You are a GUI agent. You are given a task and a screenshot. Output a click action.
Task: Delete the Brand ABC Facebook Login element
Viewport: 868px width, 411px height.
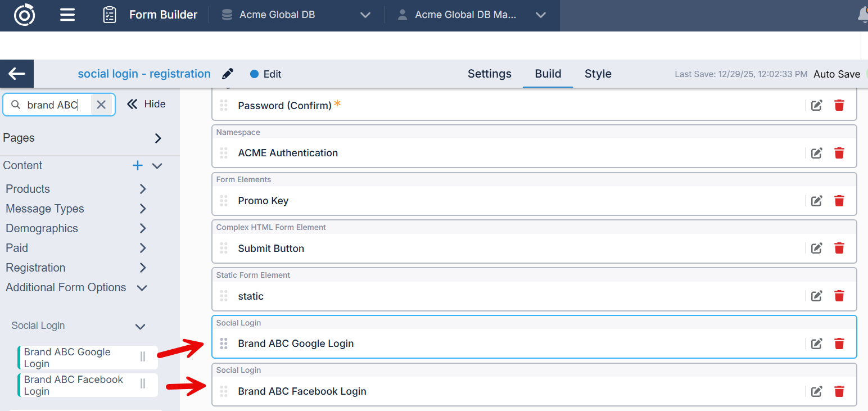pos(839,391)
